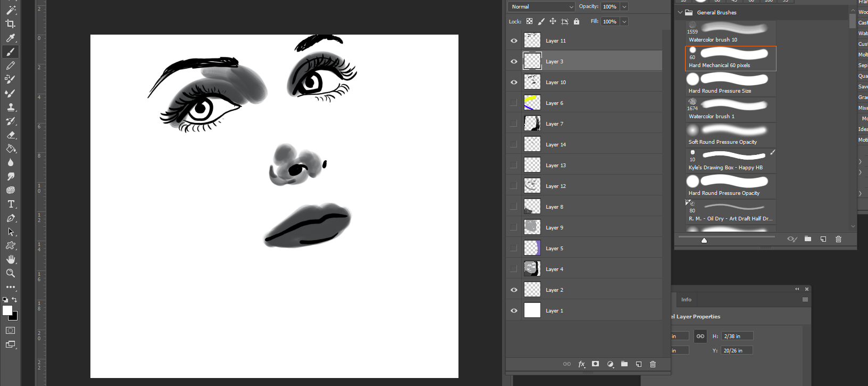Select the Eraser tool
Image resolution: width=868 pixels, height=386 pixels.
pyautogui.click(x=10, y=135)
